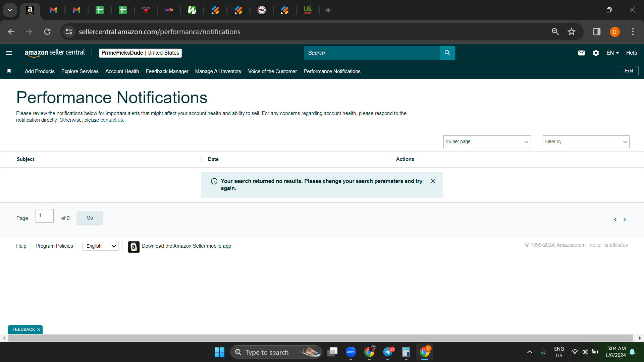Switch to the first Gmail tab
Image resolution: width=644 pixels, height=362 pixels.
point(53,10)
